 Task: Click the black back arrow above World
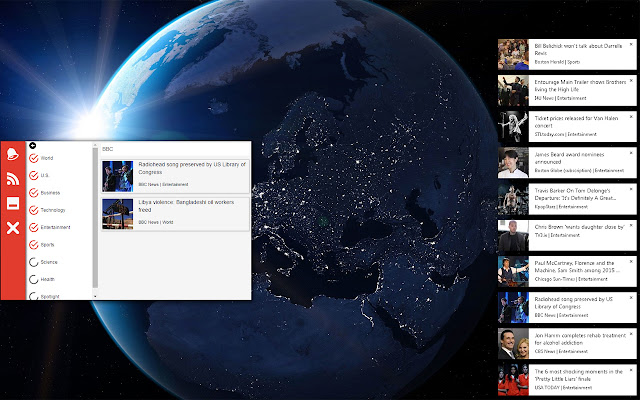33,145
